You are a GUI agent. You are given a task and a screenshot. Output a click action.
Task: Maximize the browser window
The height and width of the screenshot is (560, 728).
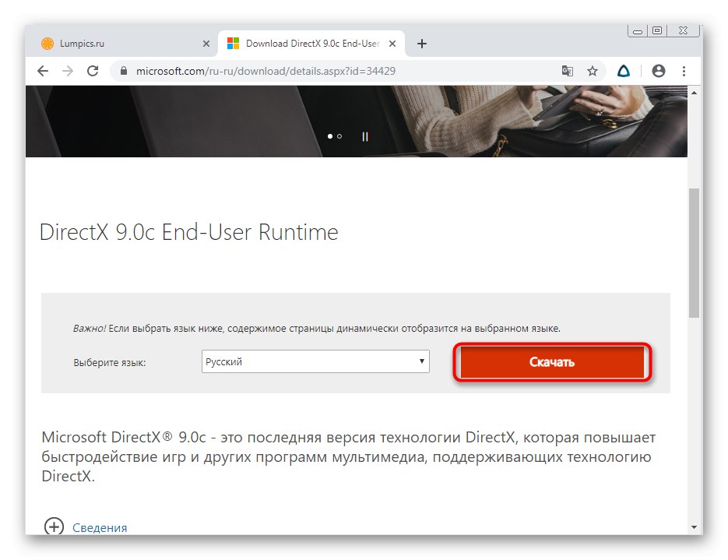pyautogui.click(x=657, y=30)
